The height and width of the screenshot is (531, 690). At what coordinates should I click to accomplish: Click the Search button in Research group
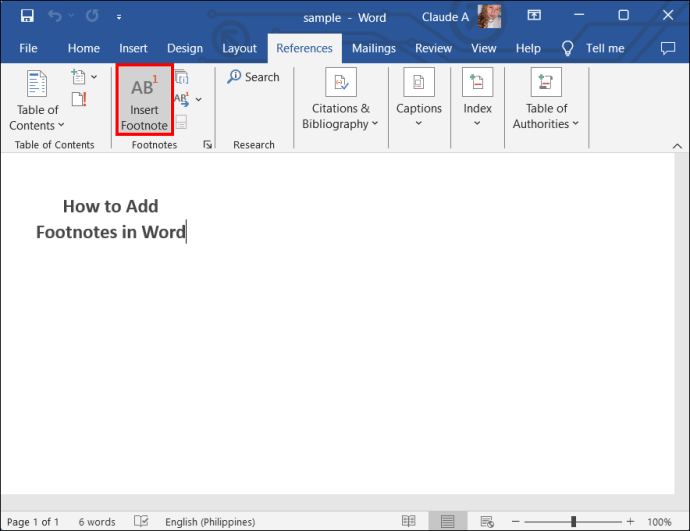(253, 77)
